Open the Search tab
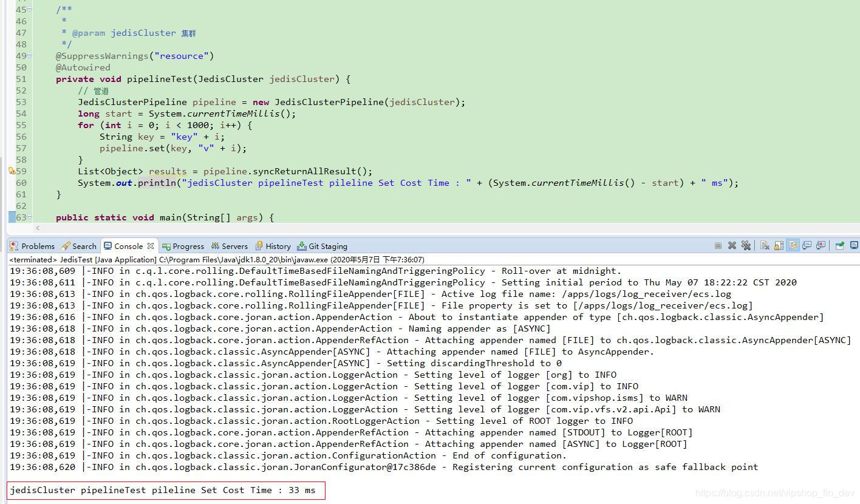 78,246
